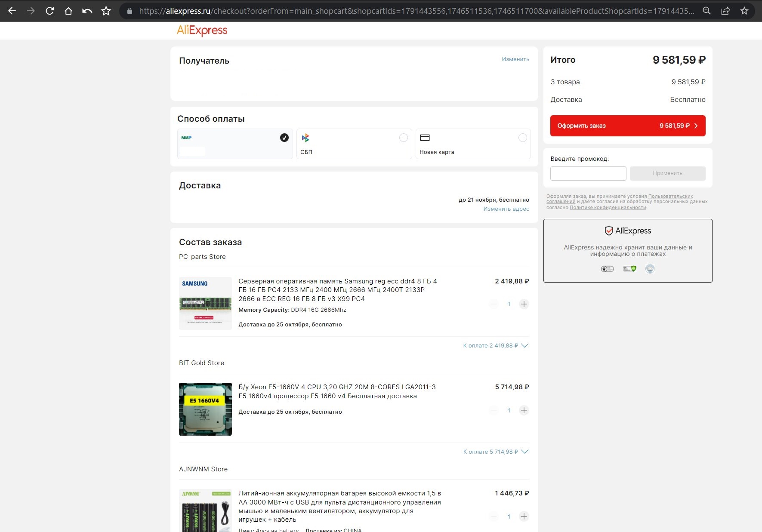Image resolution: width=762 pixels, height=532 pixels.
Task: Click the Xeon E5-1660V product title
Action: [337, 391]
